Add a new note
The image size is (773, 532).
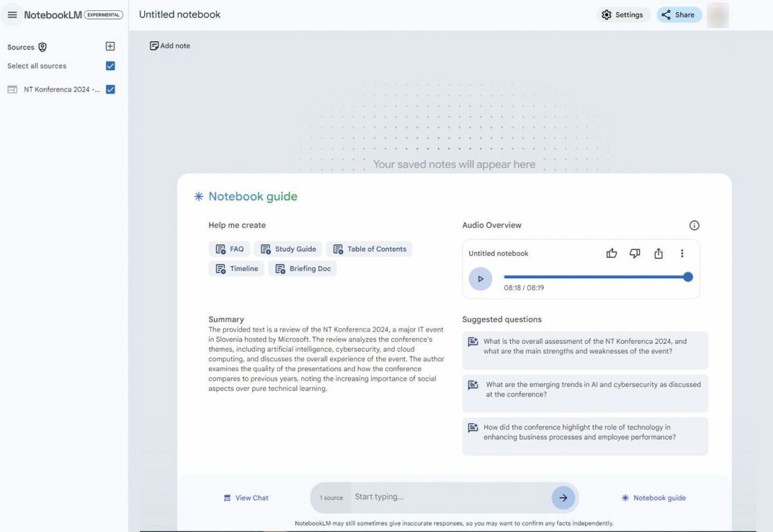tap(170, 46)
